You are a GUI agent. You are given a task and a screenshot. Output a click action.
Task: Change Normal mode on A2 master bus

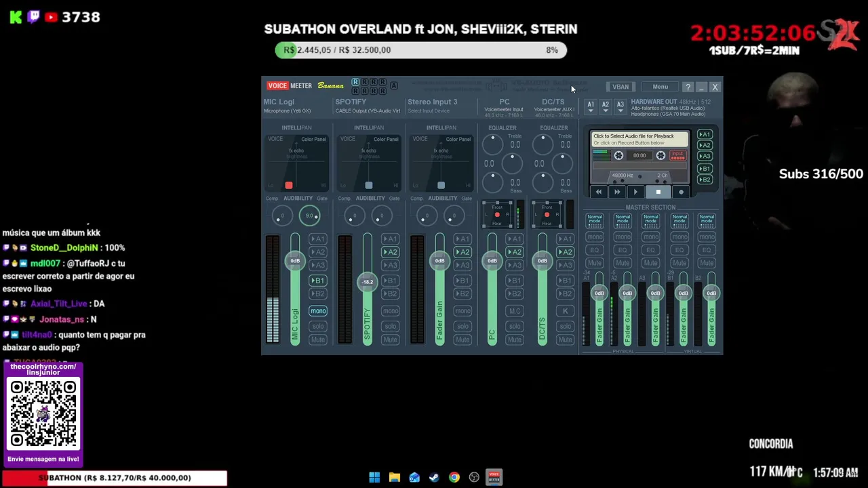tap(623, 220)
